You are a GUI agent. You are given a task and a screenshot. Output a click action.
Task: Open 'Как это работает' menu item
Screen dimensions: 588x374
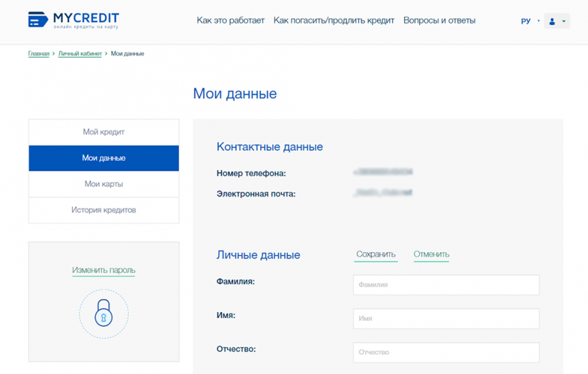[x=231, y=21]
